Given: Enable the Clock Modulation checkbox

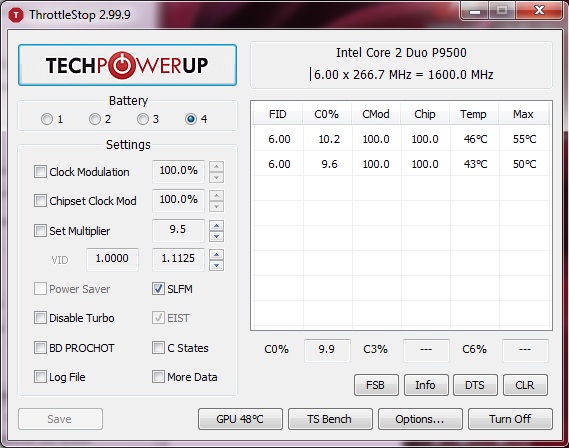Looking at the screenshot, I should 40,172.
